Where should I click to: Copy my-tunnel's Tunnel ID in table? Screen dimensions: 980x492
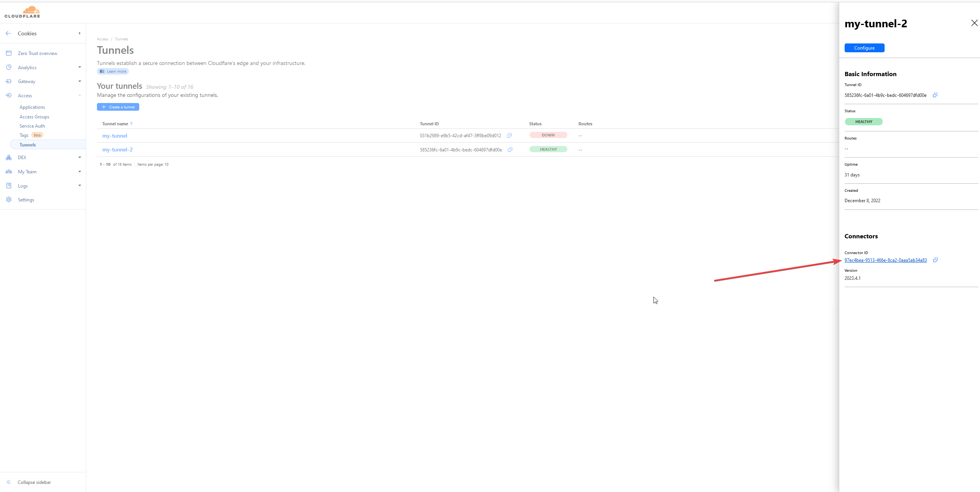coord(509,135)
